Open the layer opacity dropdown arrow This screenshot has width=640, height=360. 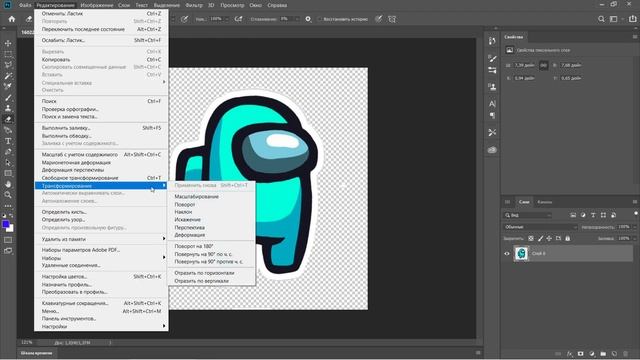coord(634,227)
